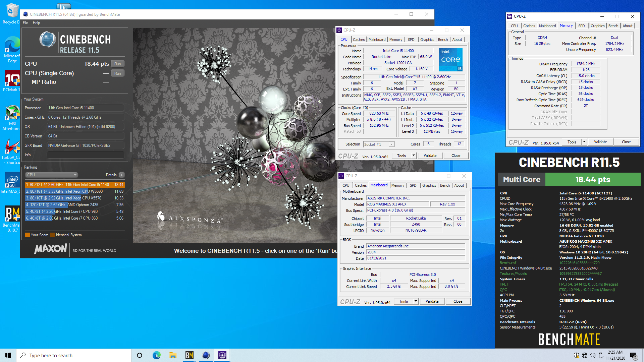Switch to Bench tab in CPU window
Image resolution: width=644 pixels, height=362 pixels.
point(443,40)
